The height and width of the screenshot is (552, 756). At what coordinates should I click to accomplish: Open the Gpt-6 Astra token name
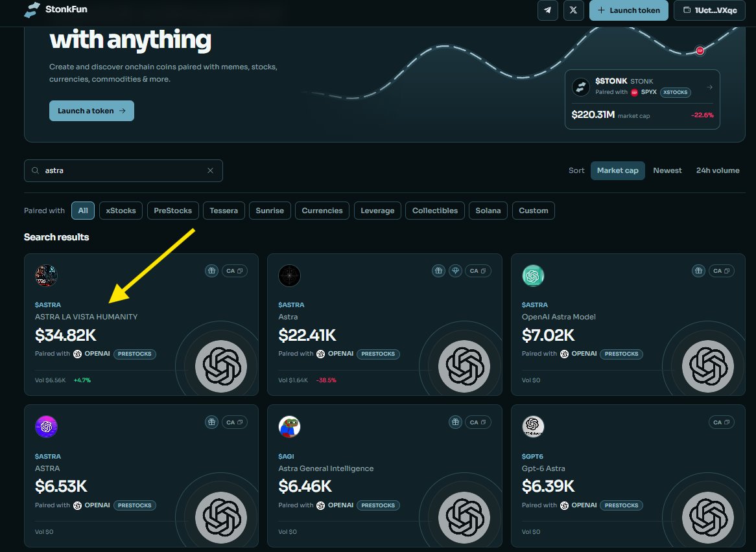click(x=543, y=468)
